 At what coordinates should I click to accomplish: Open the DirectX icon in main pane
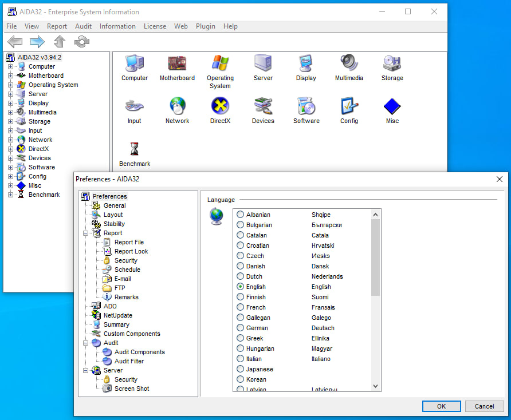click(x=220, y=106)
